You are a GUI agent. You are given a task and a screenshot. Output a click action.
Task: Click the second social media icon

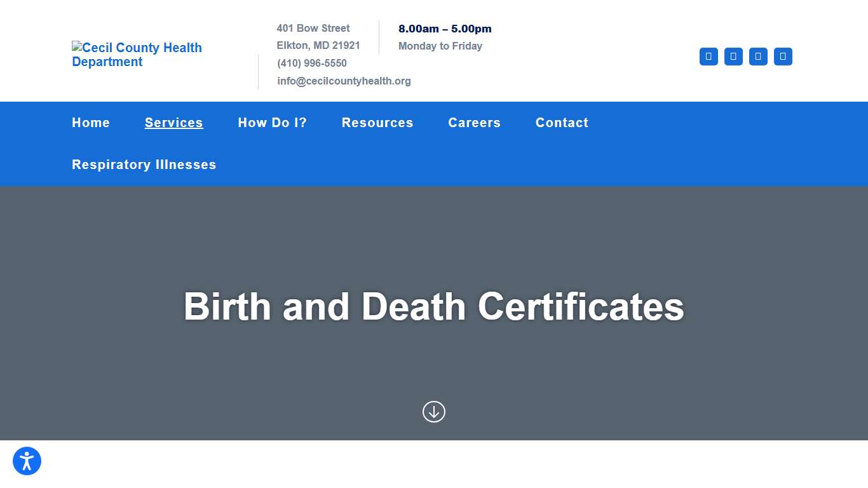[733, 57]
